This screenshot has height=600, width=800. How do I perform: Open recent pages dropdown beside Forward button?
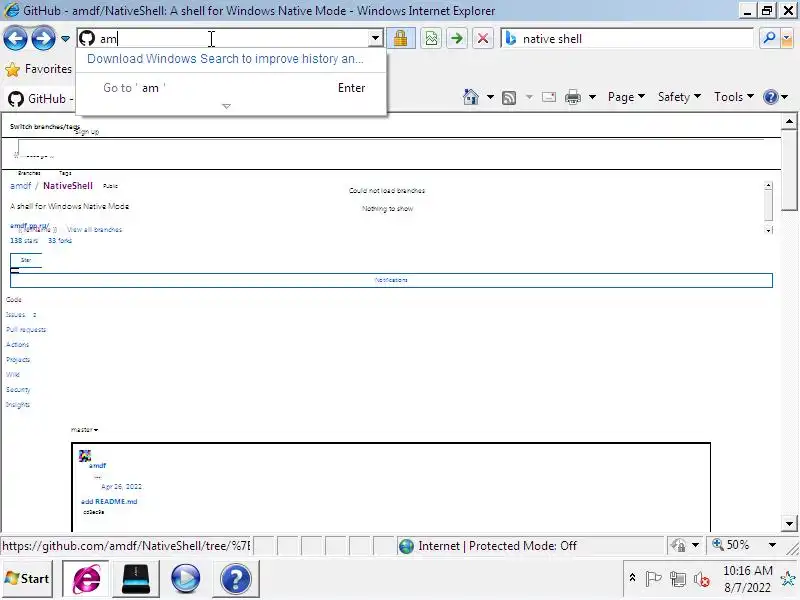(x=65, y=39)
